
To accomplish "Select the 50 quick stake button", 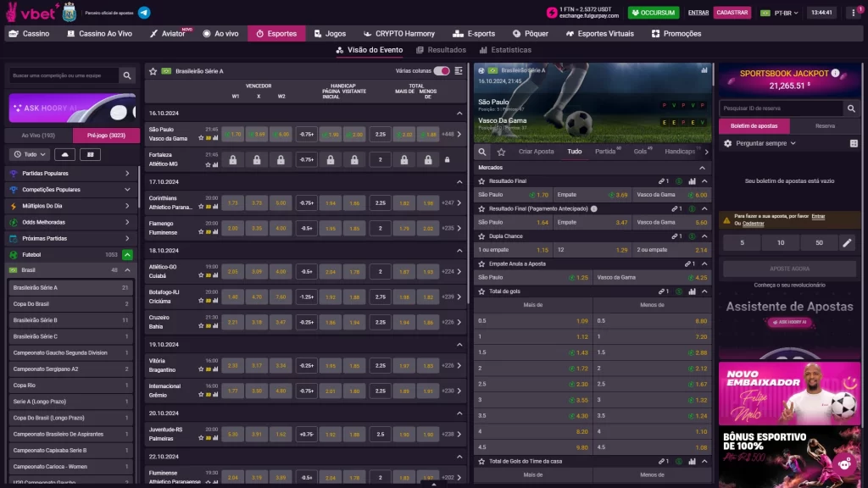I will click(819, 242).
